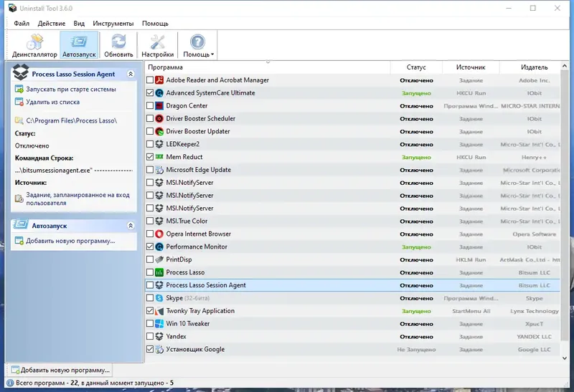The height and width of the screenshot is (392, 574).
Task: Enable Adobe Reader and Acrobat Manager checkbox
Action: coord(150,80)
